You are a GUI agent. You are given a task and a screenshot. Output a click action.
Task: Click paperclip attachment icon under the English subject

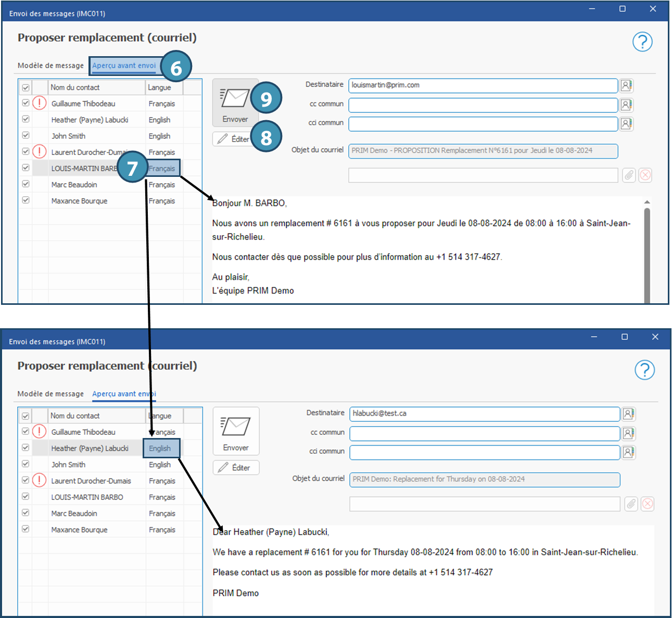click(631, 504)
